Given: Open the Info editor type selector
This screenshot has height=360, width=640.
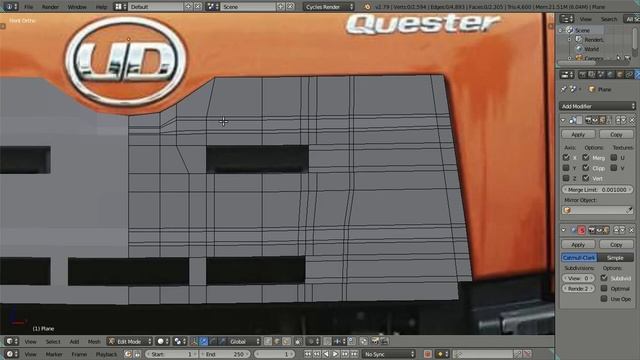Looking at the screenshot, I should [10, 7].
